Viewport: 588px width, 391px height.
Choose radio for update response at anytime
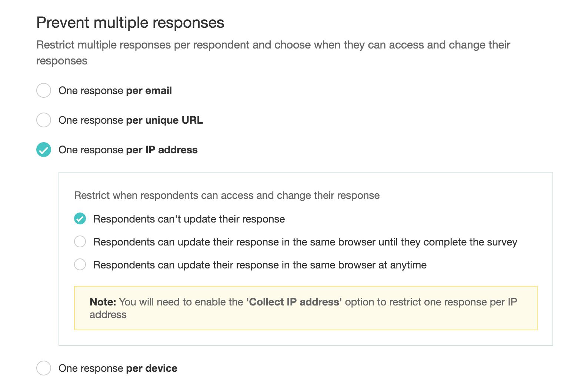click(80, 265)
